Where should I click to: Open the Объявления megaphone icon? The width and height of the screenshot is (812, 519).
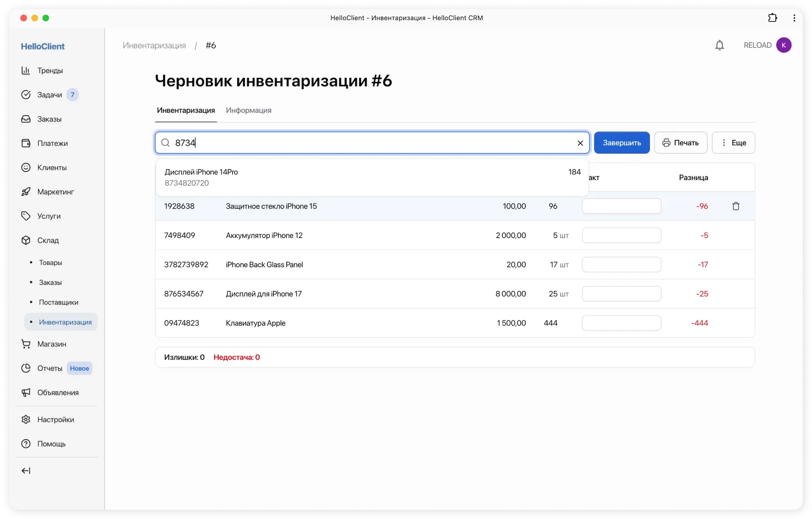coord(26,392)
